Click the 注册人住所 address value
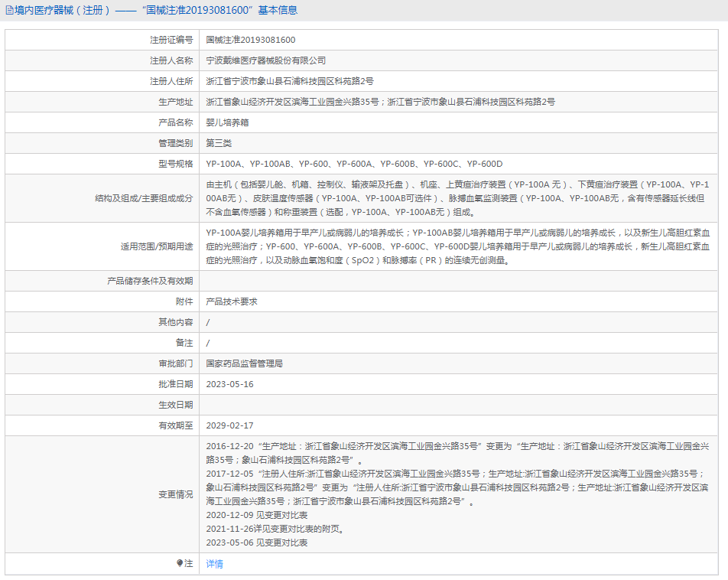 [x=290, y=81]
